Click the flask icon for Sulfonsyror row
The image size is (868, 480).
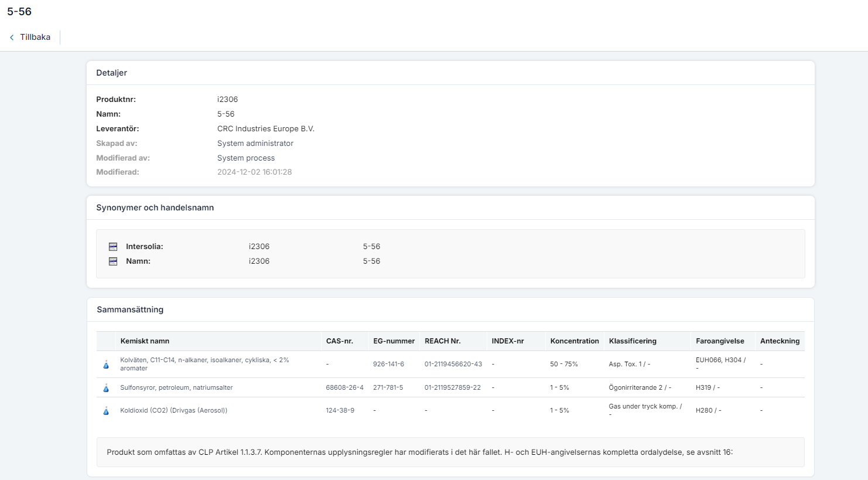click(x=106, y=388)
